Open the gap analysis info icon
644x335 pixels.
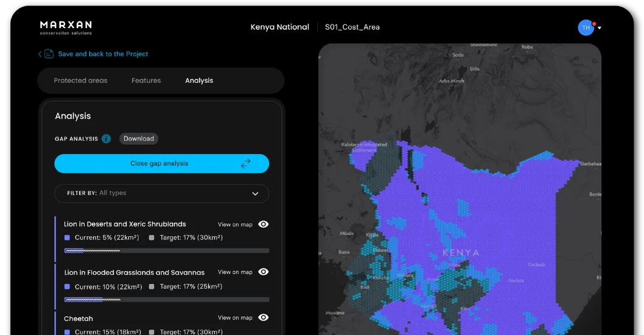tap(107, 138)
